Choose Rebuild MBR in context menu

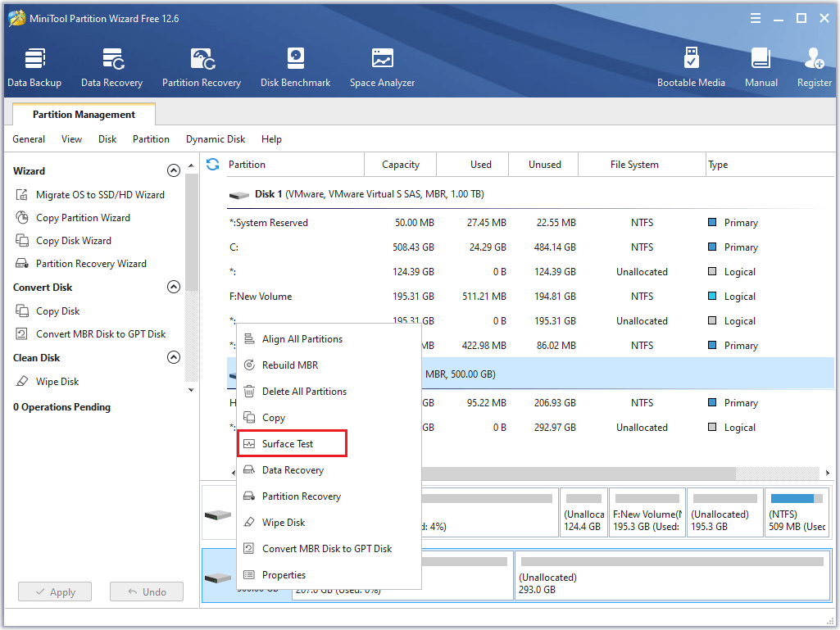tap(289, 365)
